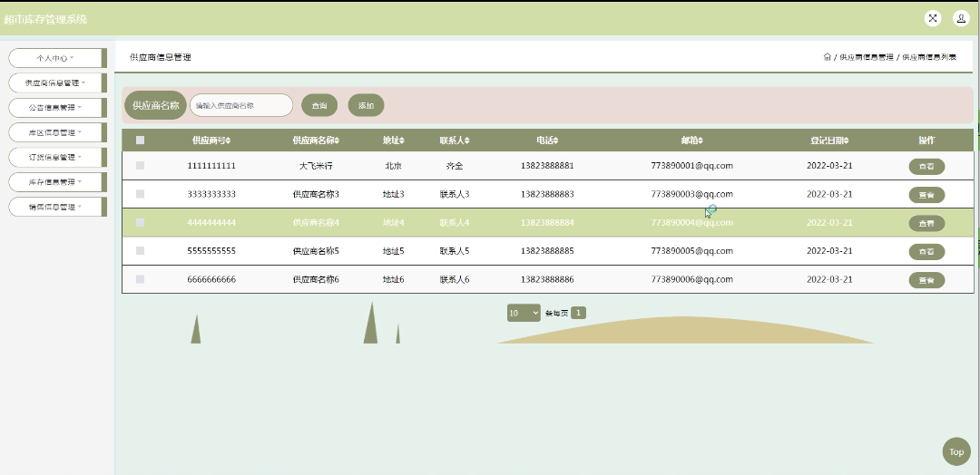This screenshot has width=980, height=475.
Task: Click the home icon in breadcrumb
Action: pyautogui.click(x=827, y=57)
